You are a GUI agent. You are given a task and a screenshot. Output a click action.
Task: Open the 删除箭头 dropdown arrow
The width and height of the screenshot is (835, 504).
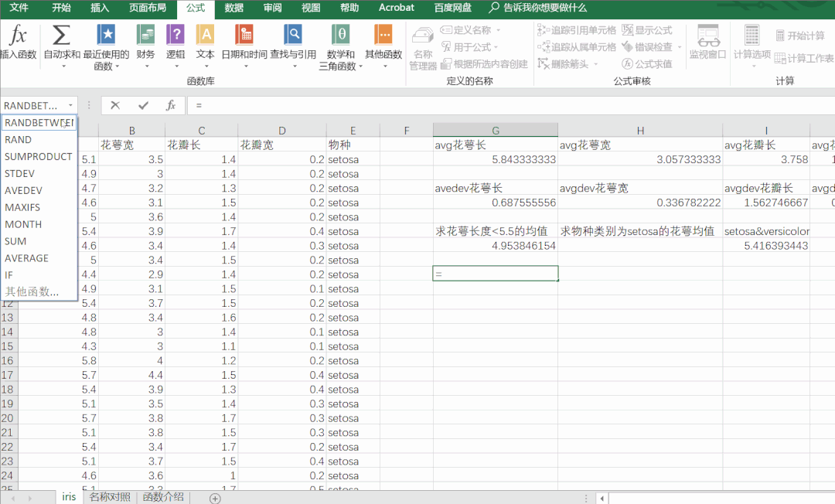pos(596,63)
